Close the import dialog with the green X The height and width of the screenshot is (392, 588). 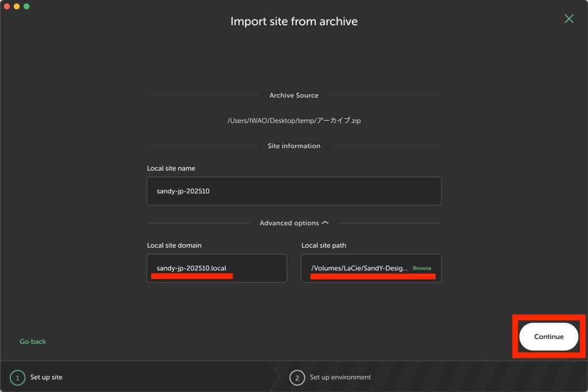tap(568, 19)
